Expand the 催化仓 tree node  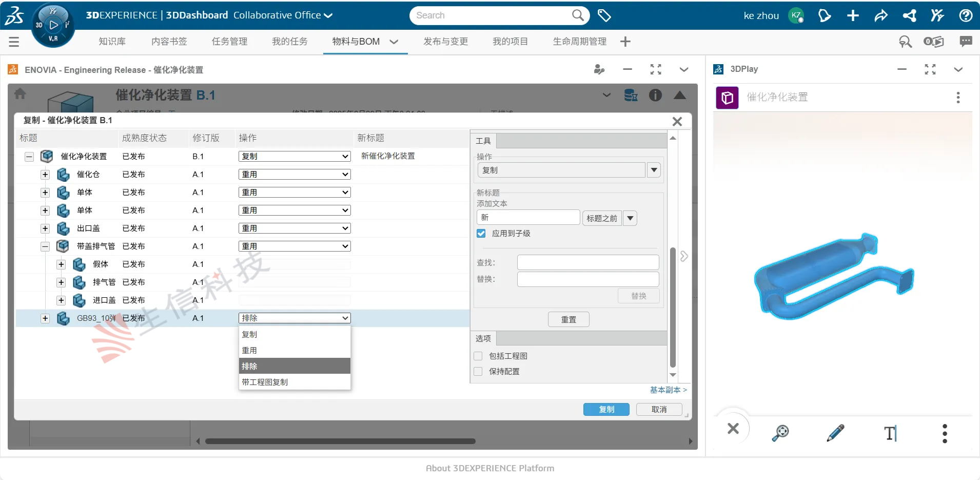coord(45,175)
